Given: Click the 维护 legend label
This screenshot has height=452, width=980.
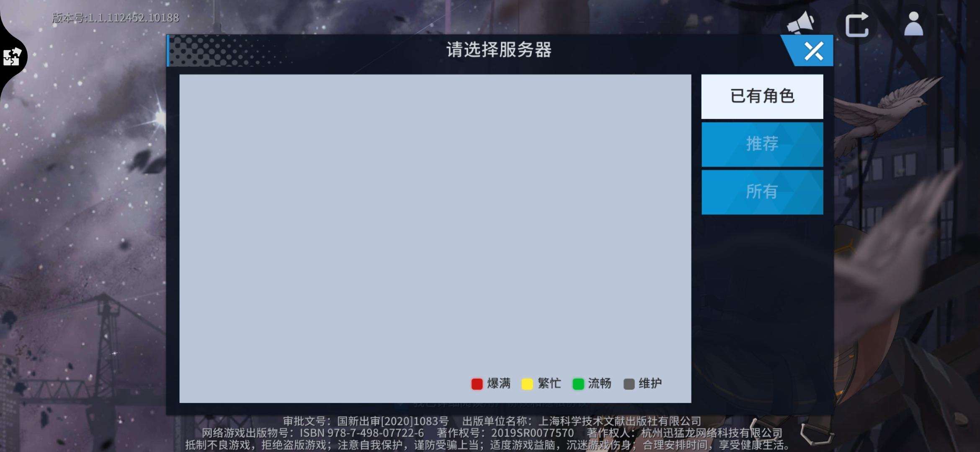Looking at the screenshot, I should [650, 383].
